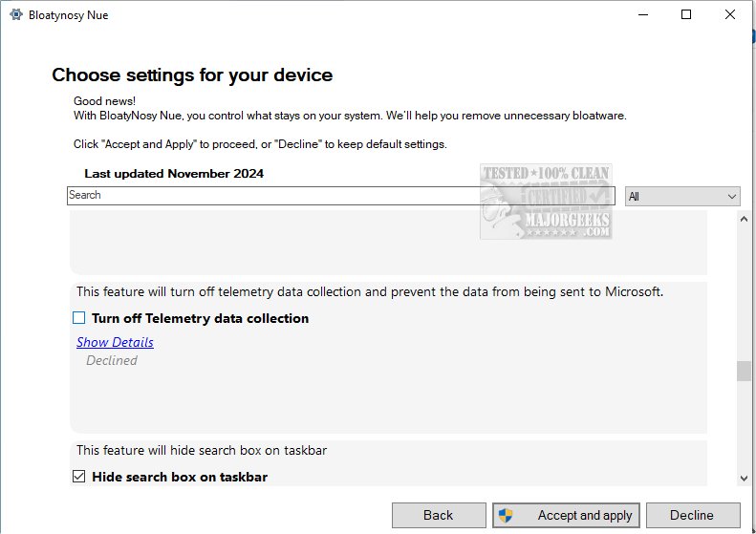Viewport: 756px width, 534px height.
Task: Click the Bloatynosy Nue app icon in title bar
Action: click(16, 15)
